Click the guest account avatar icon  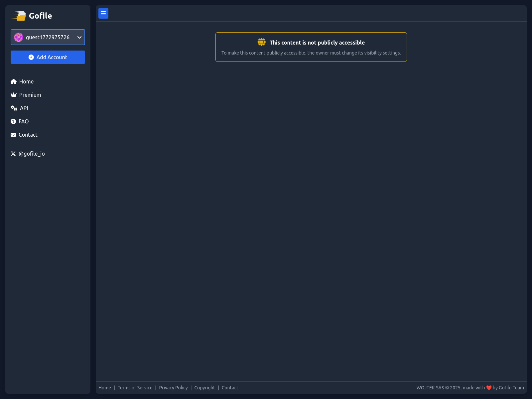pos(19,37)
